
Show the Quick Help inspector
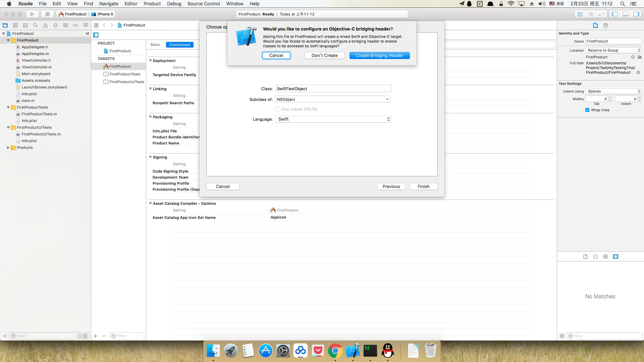[605, 25]
